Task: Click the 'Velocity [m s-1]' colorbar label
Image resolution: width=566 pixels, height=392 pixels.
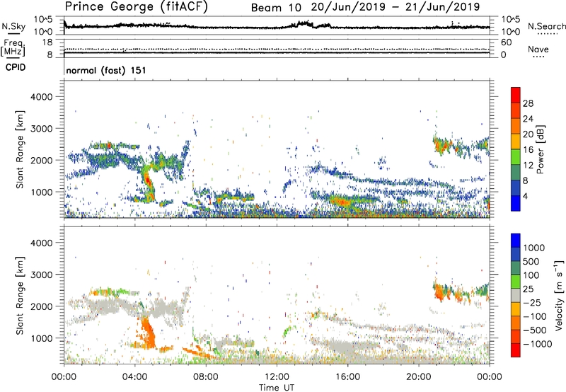Action: (559, 295)
